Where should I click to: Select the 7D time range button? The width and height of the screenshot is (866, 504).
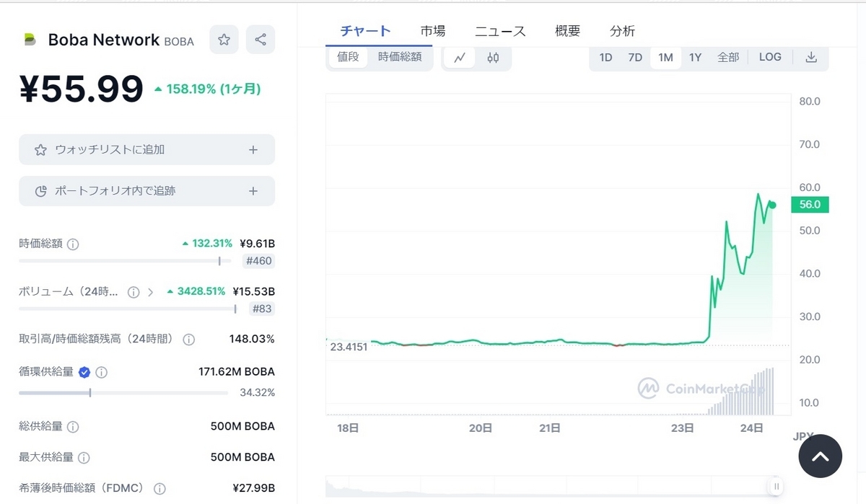pyautogui.click(x=635, y=58)
